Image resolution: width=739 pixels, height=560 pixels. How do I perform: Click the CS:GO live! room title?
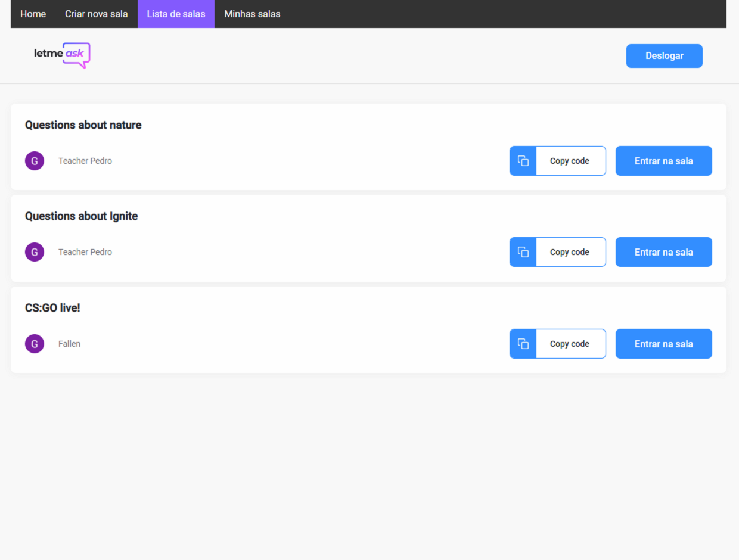pos(52,307)
